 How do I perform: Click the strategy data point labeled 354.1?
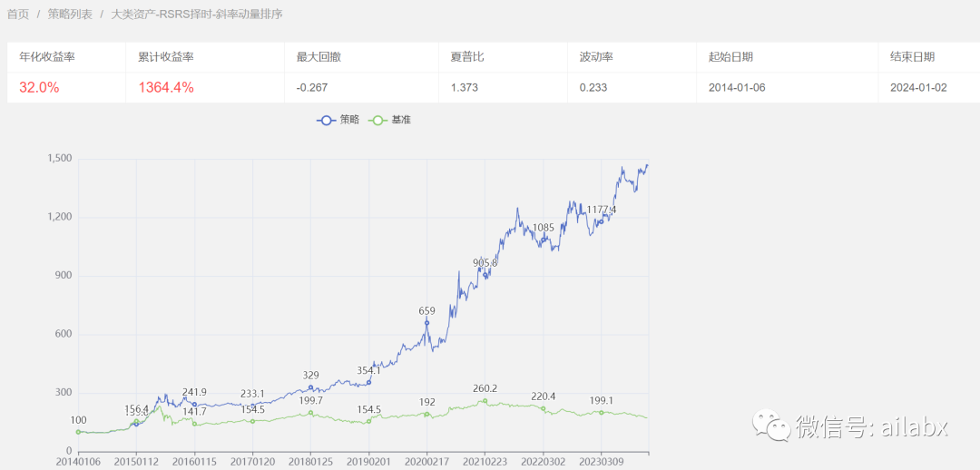[x=368, y=382]
